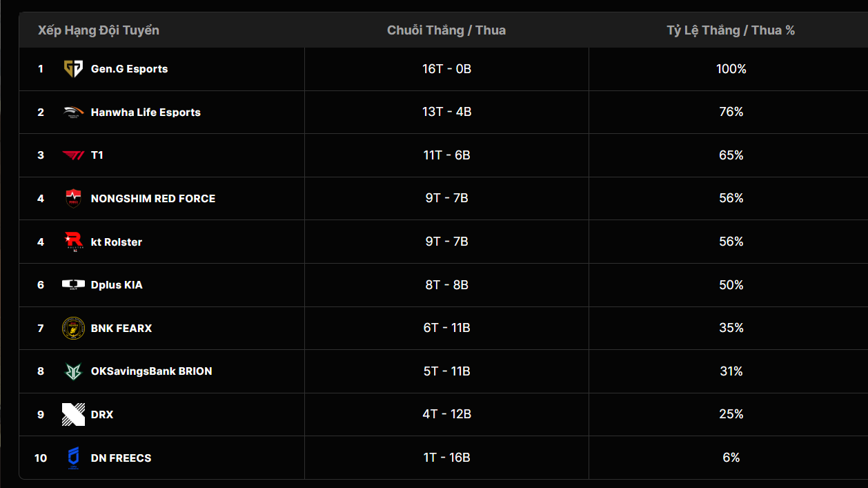Screen dimensions: 868x488
Task: Click the kt Rolster team logo
Action: 73,242
